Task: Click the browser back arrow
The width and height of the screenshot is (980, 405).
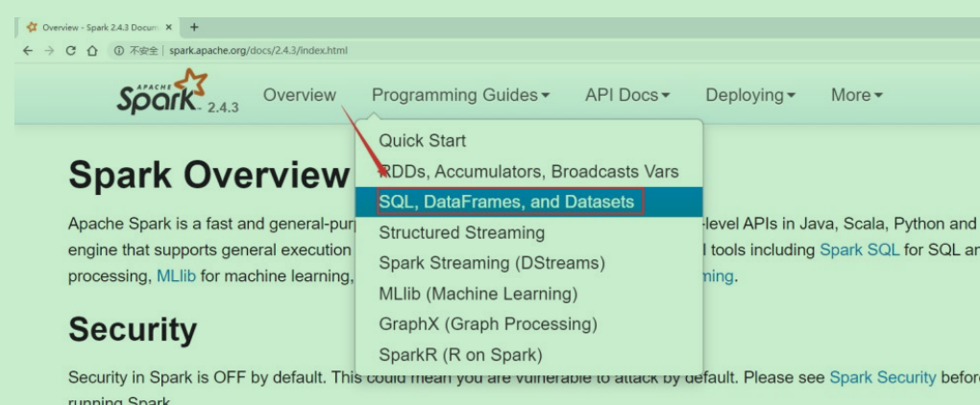Action: click(28, 51)
